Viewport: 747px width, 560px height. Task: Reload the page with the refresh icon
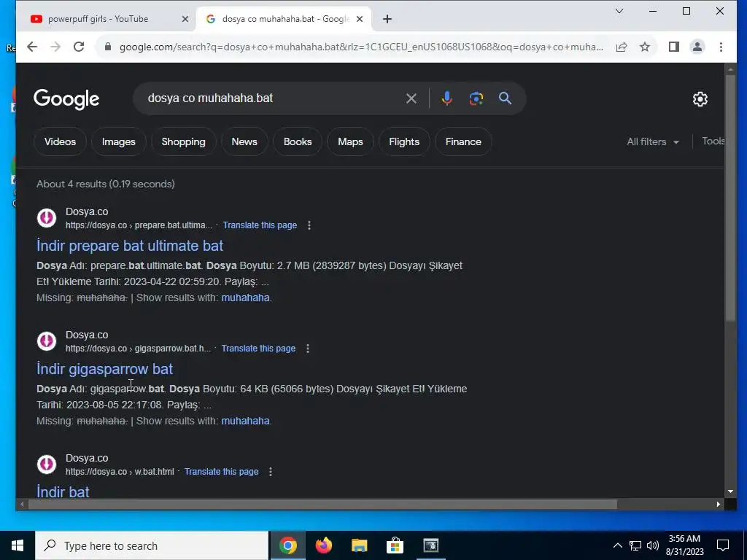coord(79,47)
